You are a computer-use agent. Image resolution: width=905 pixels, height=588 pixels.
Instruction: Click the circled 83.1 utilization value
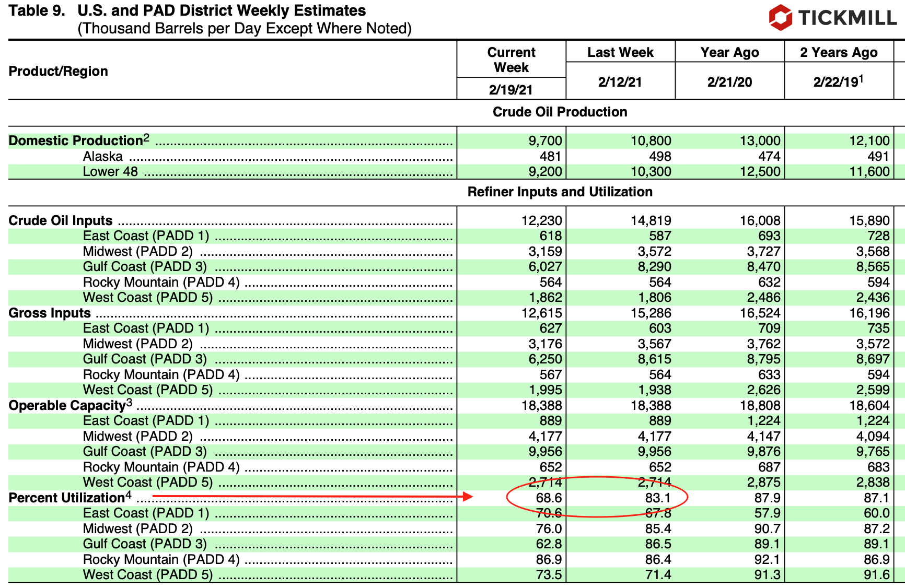[x=658, y=498]
